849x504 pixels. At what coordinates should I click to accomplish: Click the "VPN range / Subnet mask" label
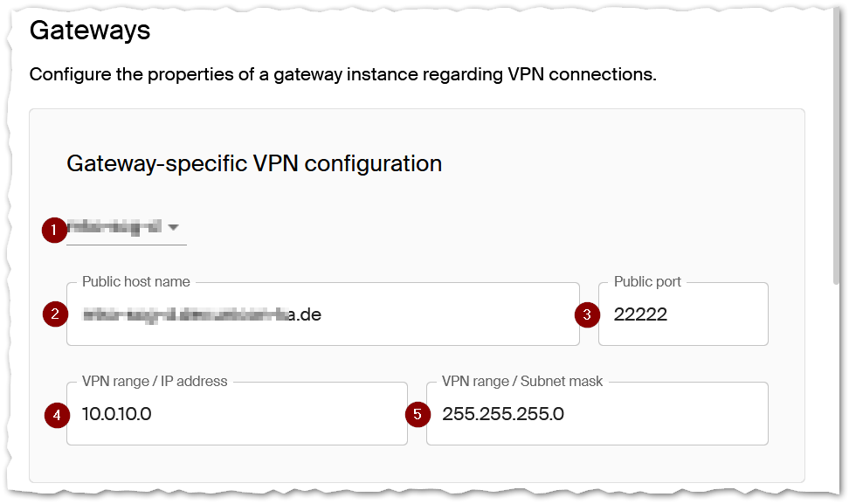coord(522,382)
